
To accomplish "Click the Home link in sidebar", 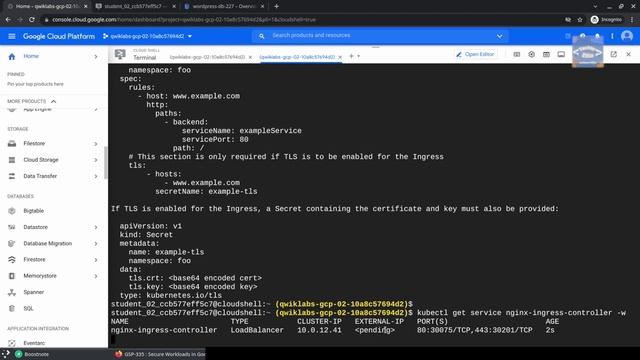I will (x=31, y=56).
